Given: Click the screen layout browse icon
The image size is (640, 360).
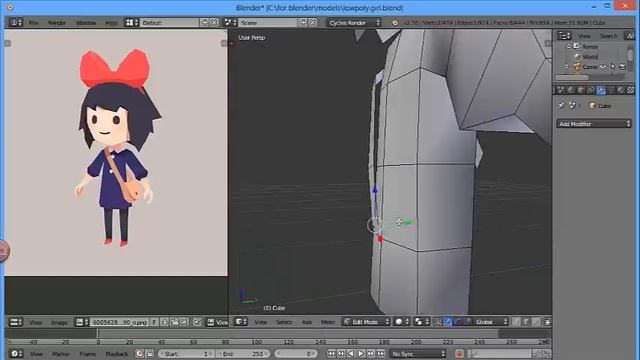Looking at the screenshot, I should point(131,22).
